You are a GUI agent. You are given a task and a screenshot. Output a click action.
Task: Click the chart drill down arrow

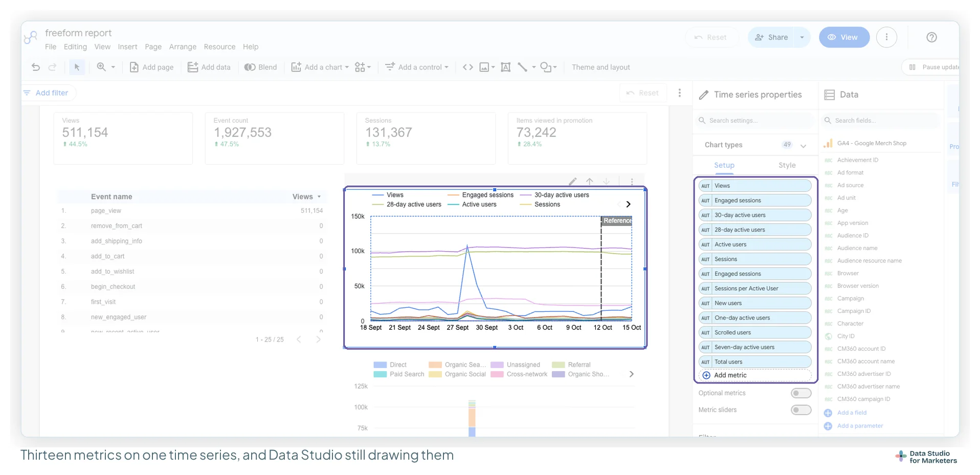tap(606, 181)
